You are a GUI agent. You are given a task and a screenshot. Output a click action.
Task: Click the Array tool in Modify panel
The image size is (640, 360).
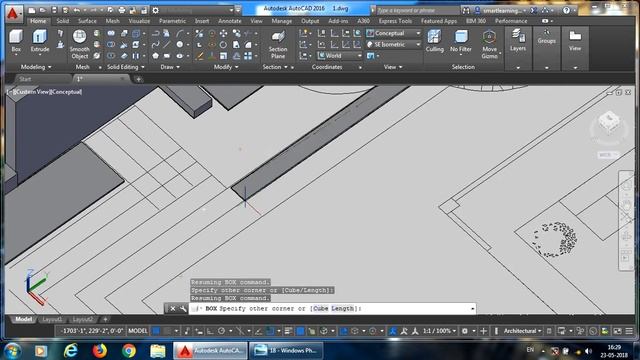tap(248, 56)
